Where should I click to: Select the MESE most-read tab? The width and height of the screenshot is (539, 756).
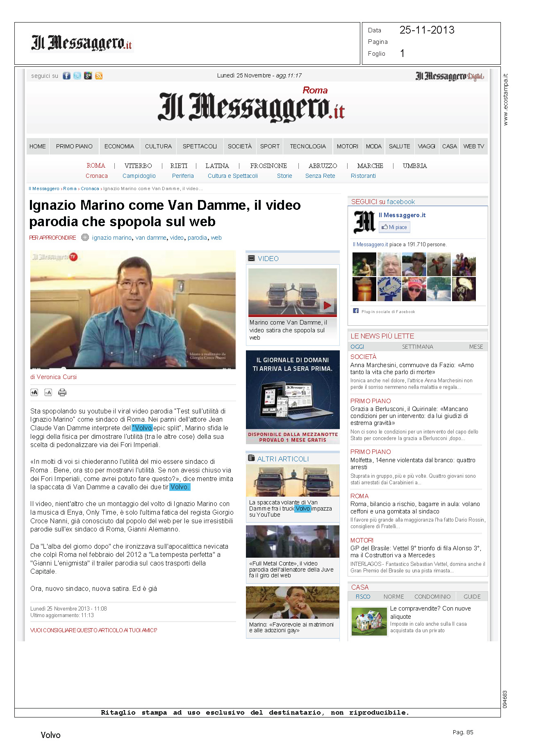(x=476, y=347)
